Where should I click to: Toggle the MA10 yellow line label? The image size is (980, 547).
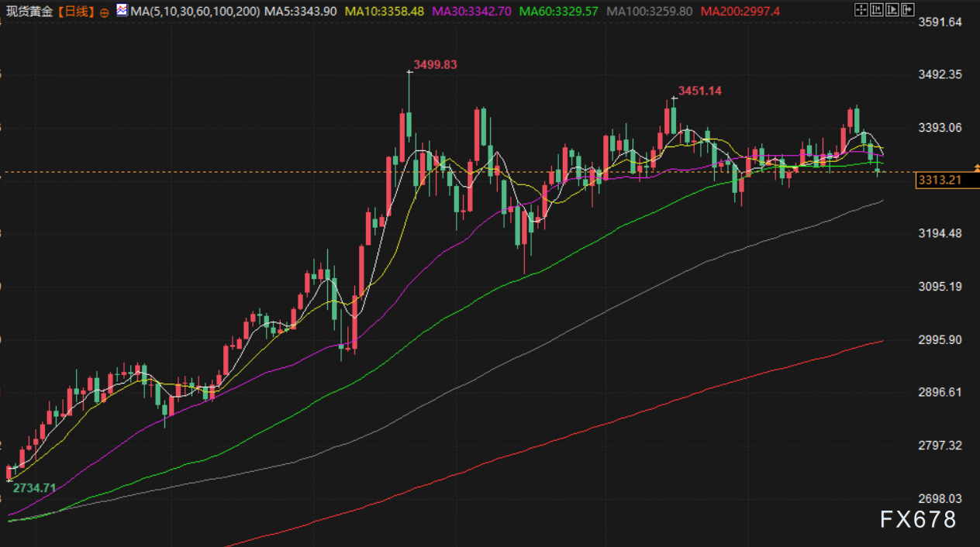point(384,12)
